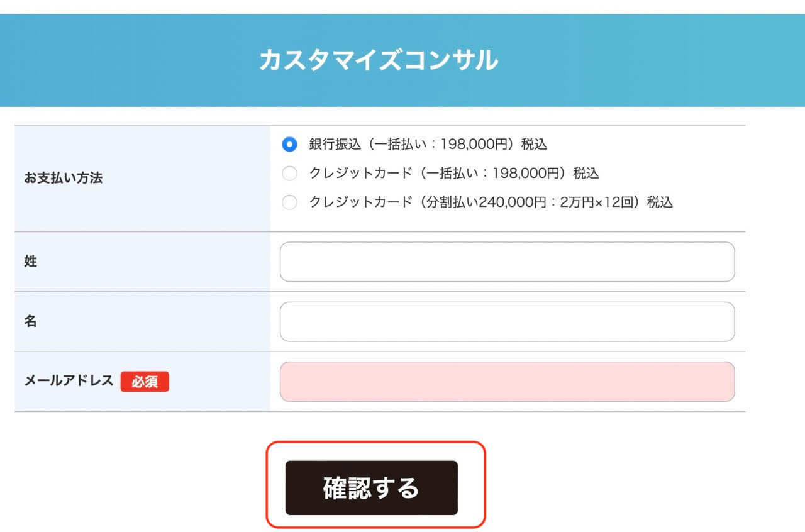Click the 確認する confirmation button
Image resolution: width=805 pixels, height=532 pixels.
point(372,489)
